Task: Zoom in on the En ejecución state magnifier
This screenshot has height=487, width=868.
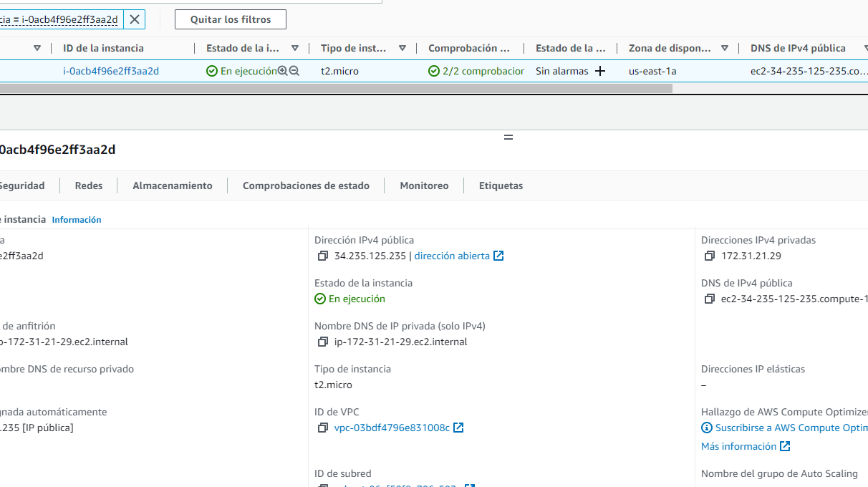Action: click(x=283, y=71)
